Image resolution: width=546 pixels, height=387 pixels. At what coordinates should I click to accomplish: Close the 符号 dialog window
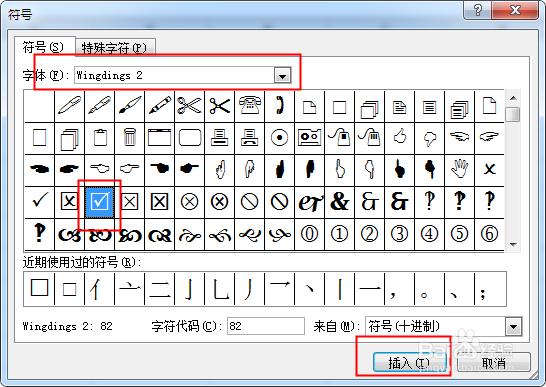pos(515,10)
